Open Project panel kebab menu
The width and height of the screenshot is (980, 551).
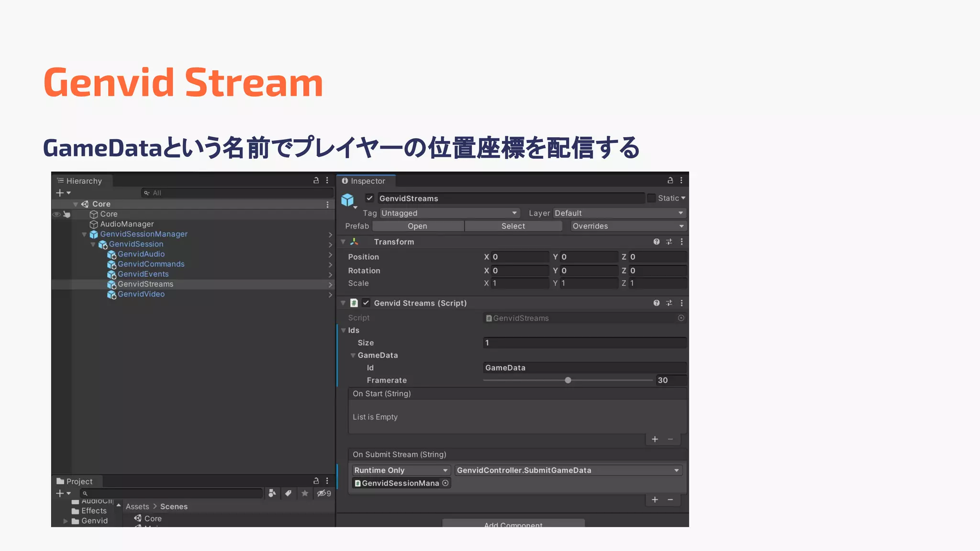click(x=327, y=481)
